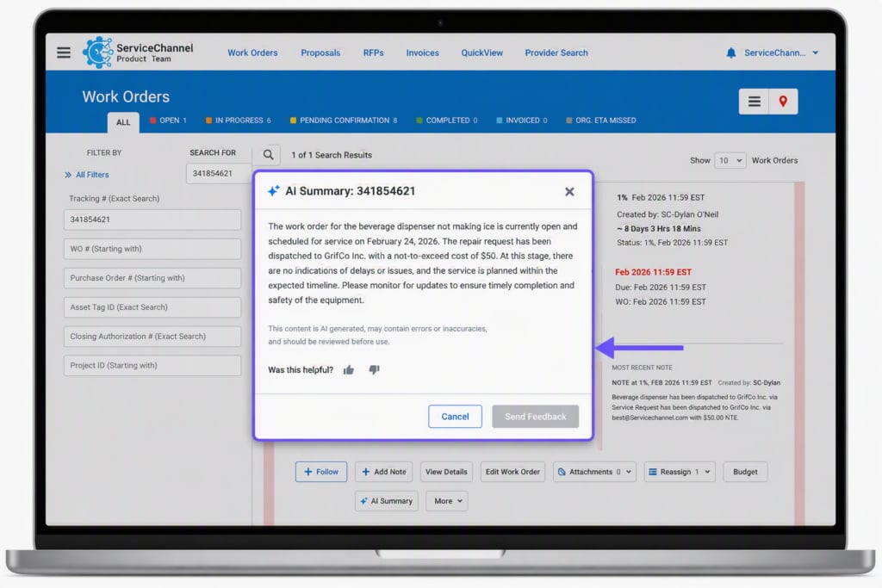Click Asset Tag ID field

tap(152, 307)
